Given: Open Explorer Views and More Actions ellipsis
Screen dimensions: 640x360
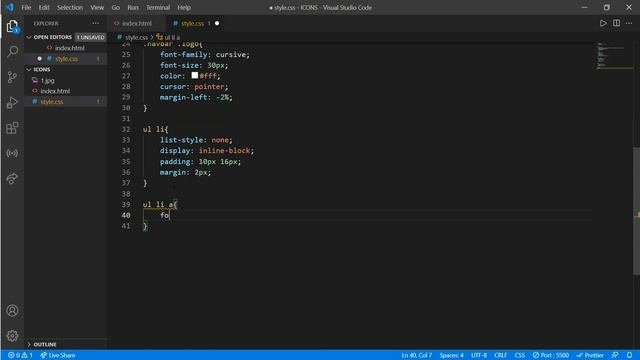Looking at the screenshot, I should pos(96,23).
